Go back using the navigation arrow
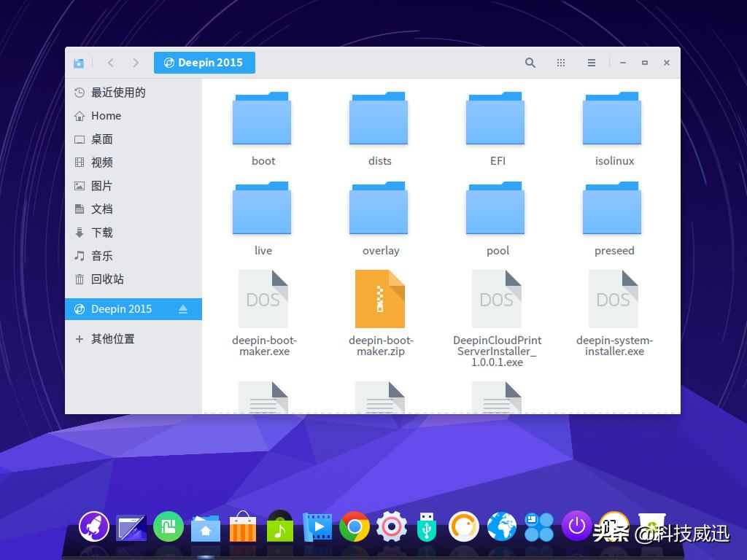This screenshot has height=560, width=747. pos(110,63)
